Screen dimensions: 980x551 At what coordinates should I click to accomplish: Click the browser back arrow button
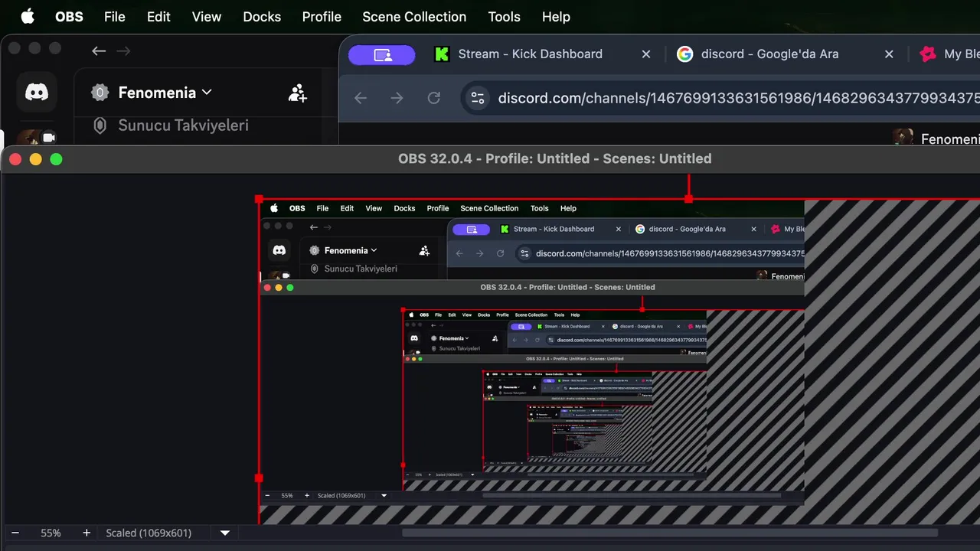[x=361, y=98]
